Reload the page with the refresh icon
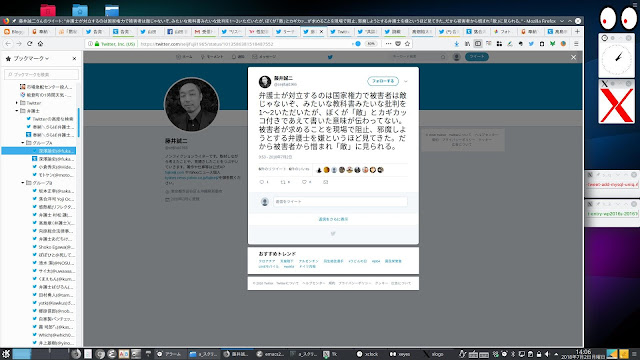 point(29,44)
